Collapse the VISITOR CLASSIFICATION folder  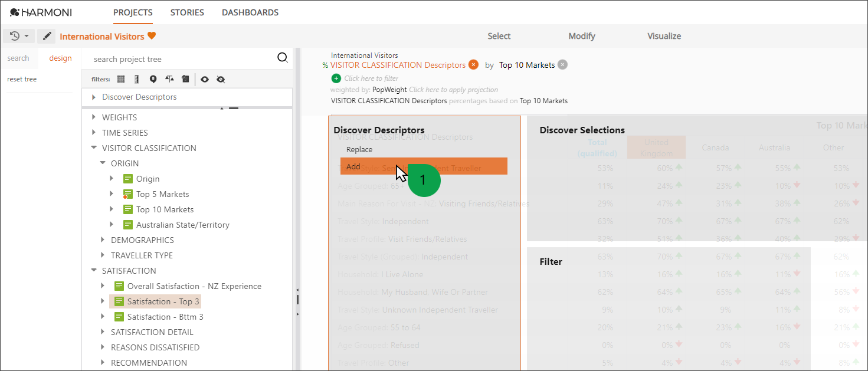94,148
